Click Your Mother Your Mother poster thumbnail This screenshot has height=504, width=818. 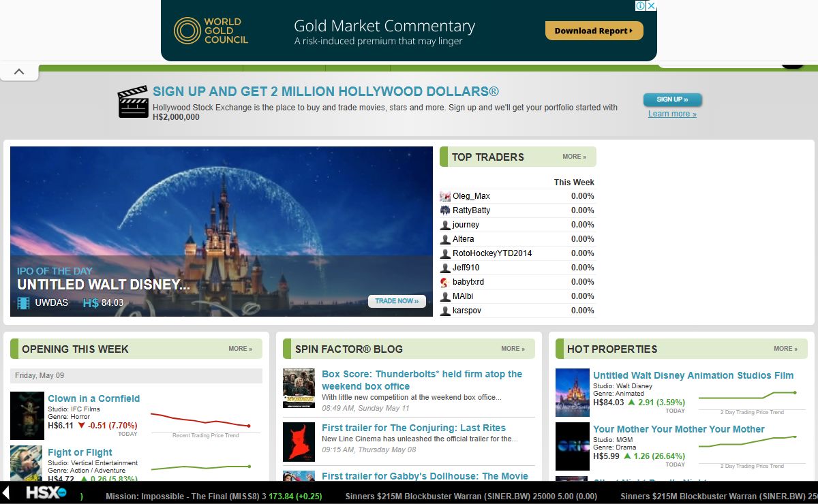[x=573, y=446]
